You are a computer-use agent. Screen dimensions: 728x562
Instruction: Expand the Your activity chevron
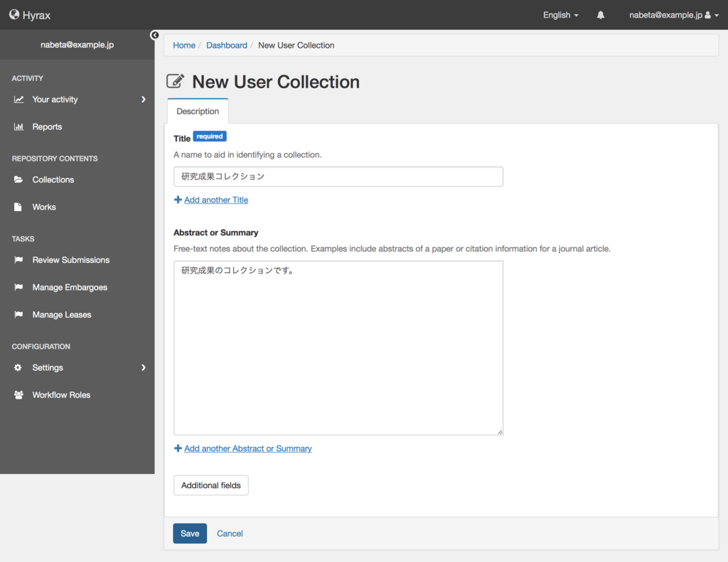click(144, 99)
